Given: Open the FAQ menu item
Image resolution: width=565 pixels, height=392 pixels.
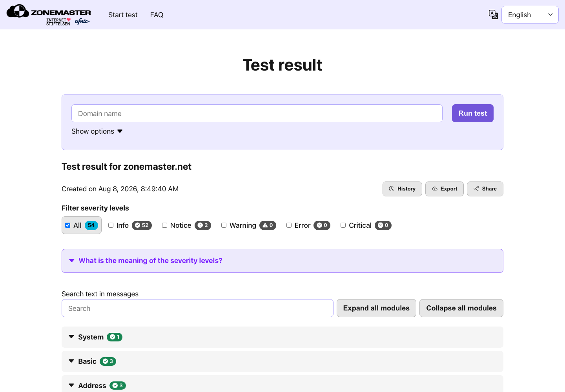Looking at the screenshot, I should [x=157, y=15].
